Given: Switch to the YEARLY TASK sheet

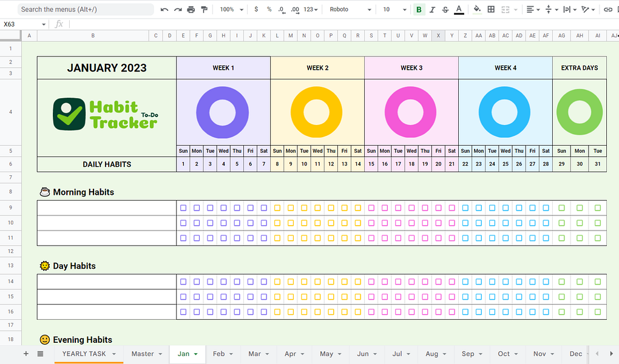Looking at the screenshot, I should (x=84, y=354).
